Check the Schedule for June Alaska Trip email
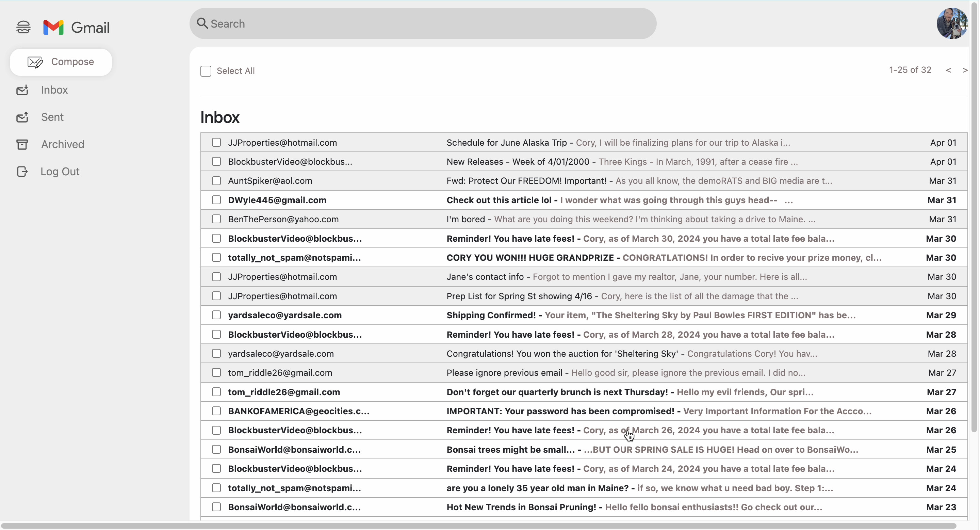The image size is (980, 530). (216, 142)
